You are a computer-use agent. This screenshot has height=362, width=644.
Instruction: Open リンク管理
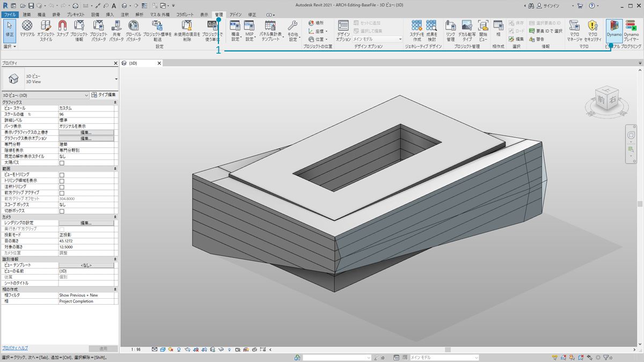pos(450,31)
